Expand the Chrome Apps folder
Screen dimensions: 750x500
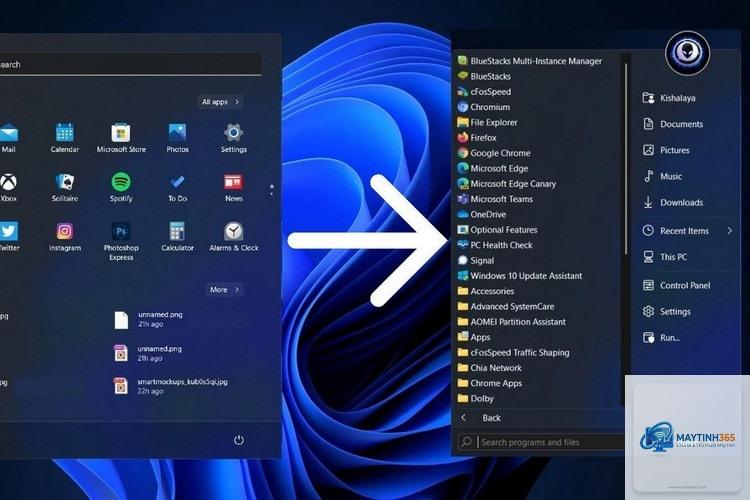[x=489, y=382]
